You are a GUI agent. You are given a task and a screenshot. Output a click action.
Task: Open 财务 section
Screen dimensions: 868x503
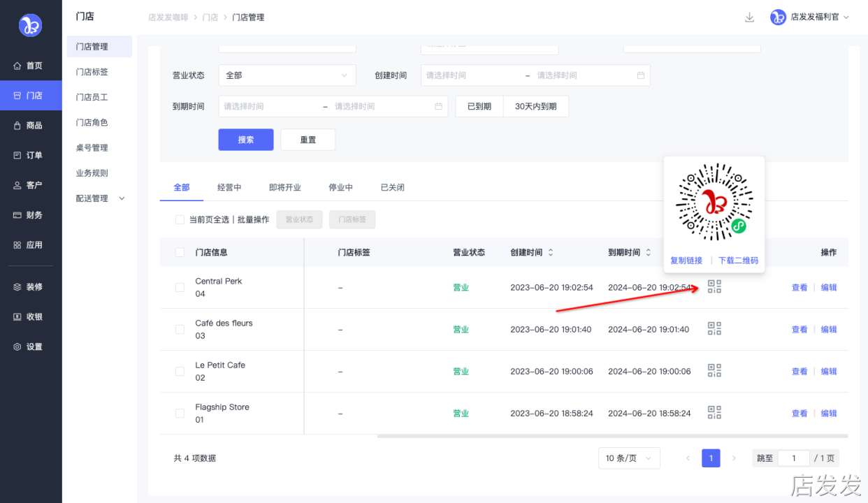click(31, 215)
